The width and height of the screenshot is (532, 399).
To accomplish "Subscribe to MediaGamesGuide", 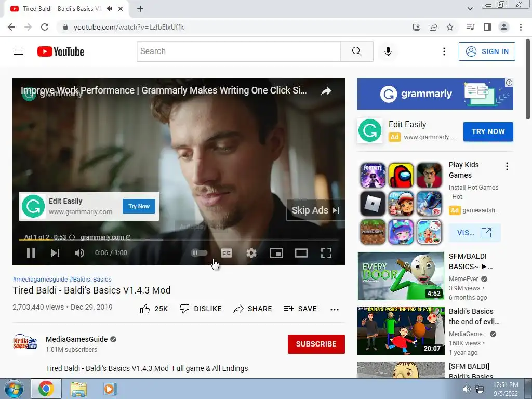I will click(x=316, y=344).
